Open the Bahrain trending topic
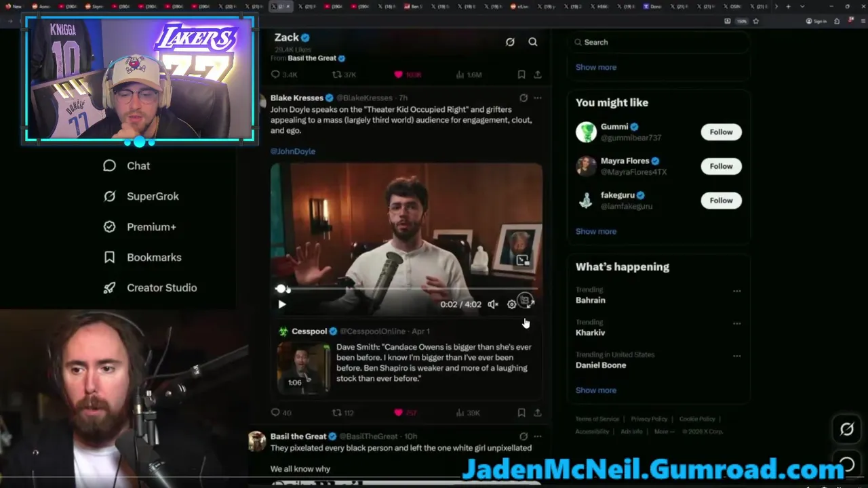This screenshot has width=868, height=488. (591, 300)
